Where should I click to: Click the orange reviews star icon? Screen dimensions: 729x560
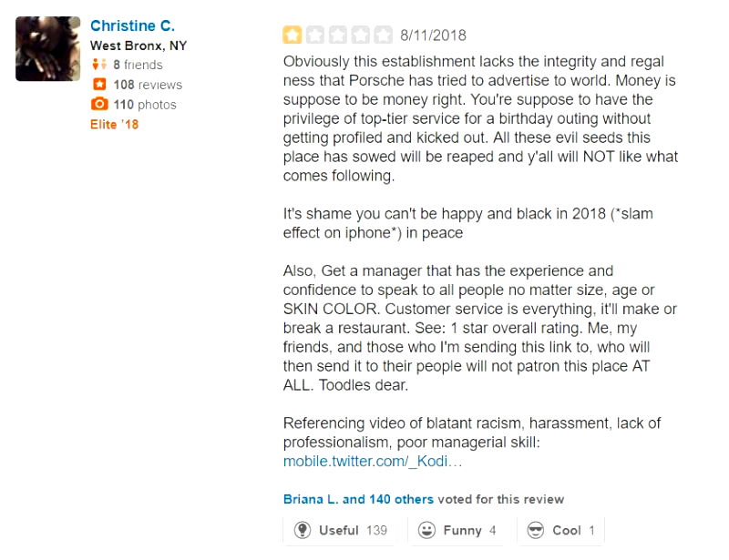point(99,85)
